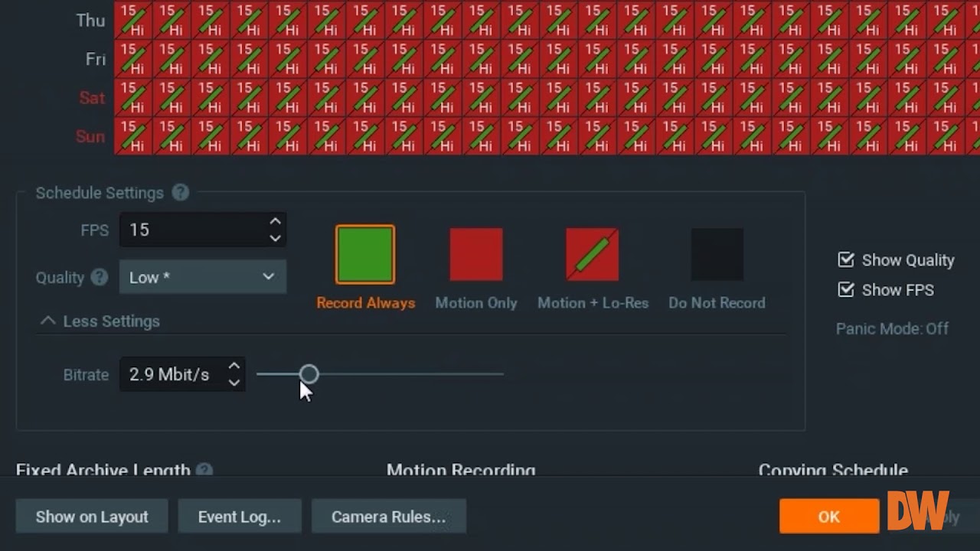Increase Bitrate with the up arrow
This screenshot has width=980, height=551.
point(234,367)
